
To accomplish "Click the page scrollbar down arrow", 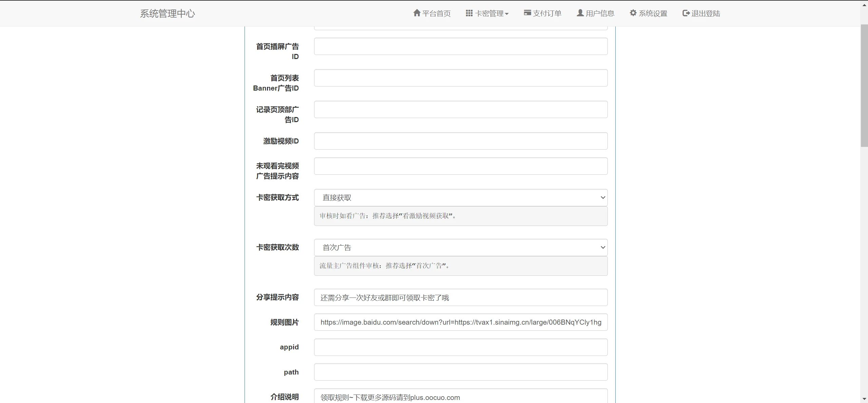I will pyautogui.click(x=864, y=399).
